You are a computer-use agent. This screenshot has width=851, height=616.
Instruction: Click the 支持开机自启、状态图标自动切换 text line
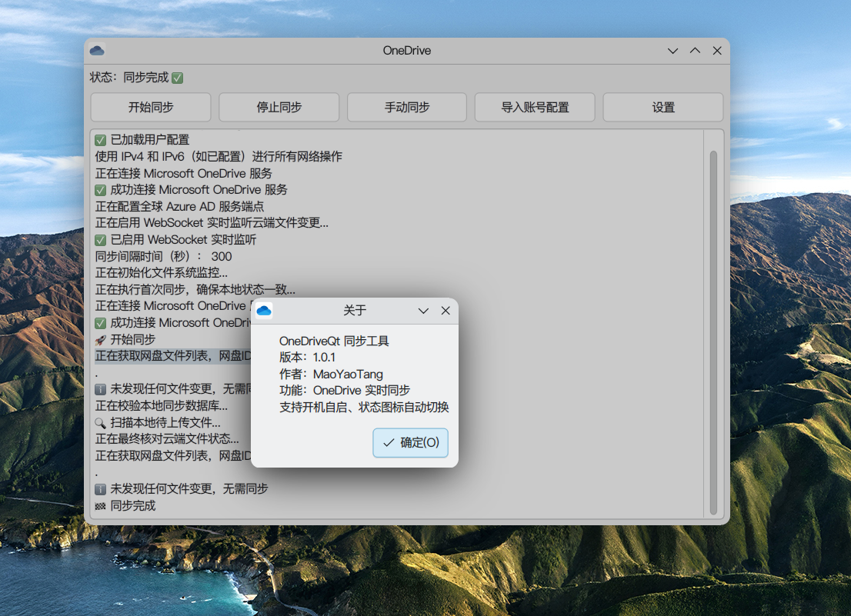[364, 408]
